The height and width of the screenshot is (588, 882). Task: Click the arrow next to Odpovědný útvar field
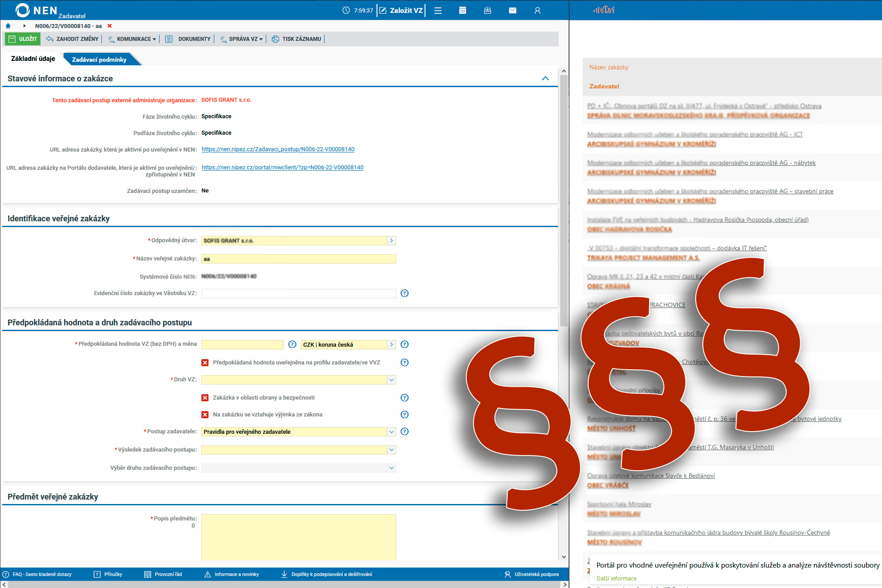pos(391,240)
